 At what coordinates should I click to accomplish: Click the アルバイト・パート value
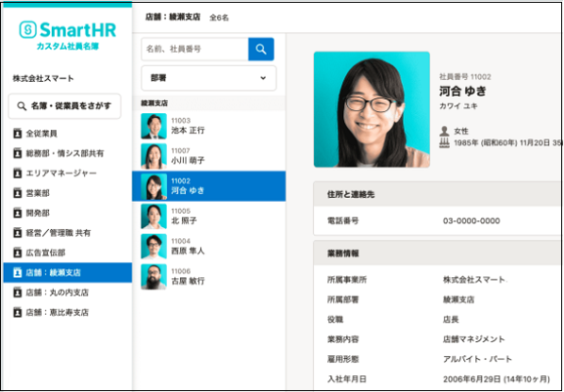pyautogui.click(x=477, y=359)
